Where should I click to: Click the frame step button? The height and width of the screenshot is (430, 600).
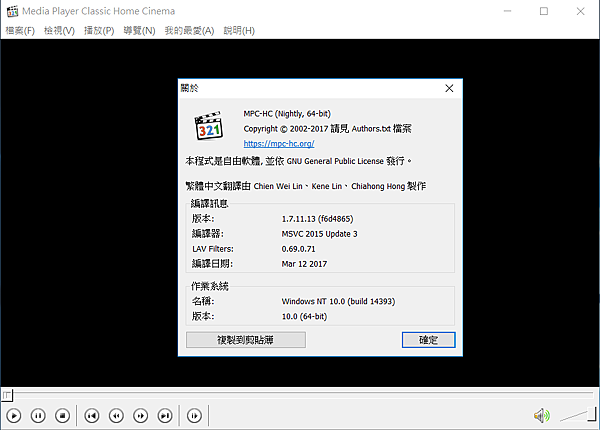(x=194, y=415)
